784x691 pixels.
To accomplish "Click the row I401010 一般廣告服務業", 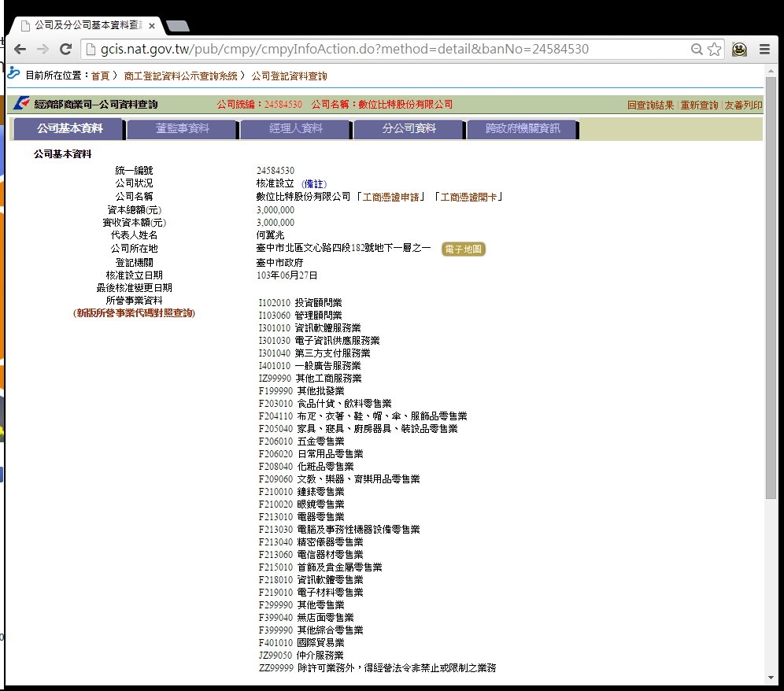I will point(310,365).
